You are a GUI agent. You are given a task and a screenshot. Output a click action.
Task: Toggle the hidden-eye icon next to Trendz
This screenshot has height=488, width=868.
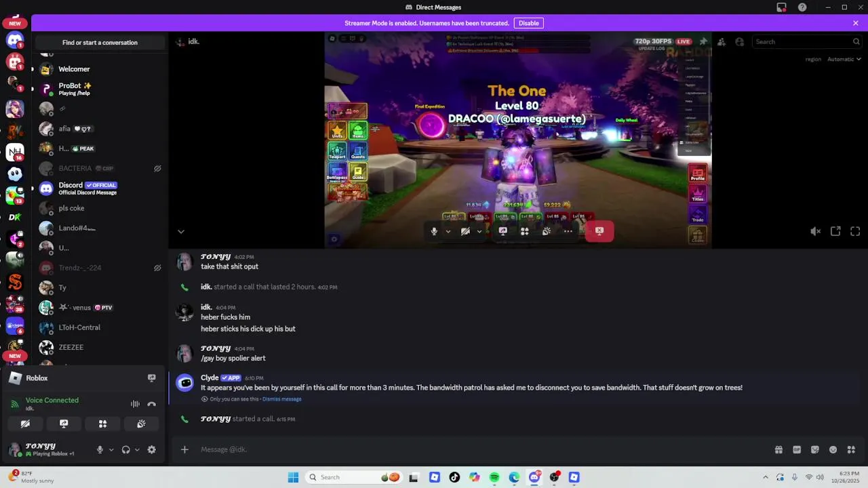click(x=157, y=268)
